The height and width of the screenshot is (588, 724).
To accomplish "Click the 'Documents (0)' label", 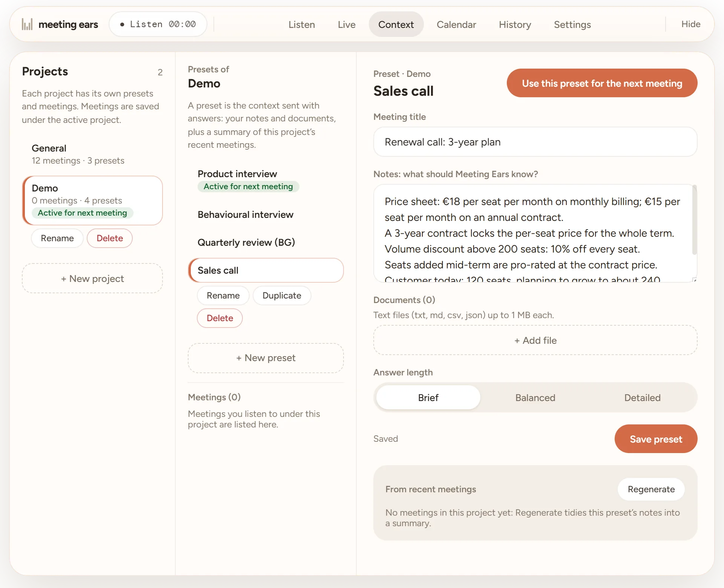I will tap(404, 300).
